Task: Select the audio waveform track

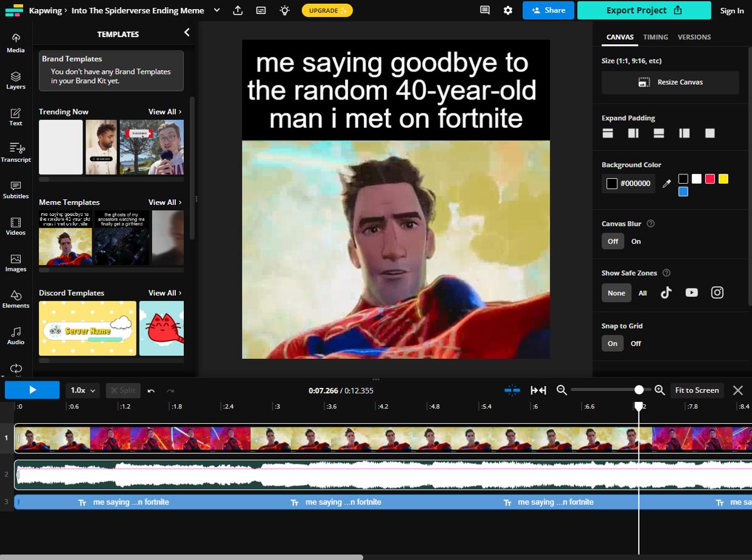Action: [383, 475]
